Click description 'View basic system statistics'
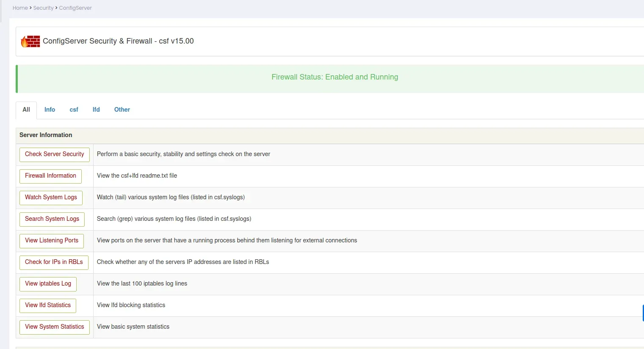 (133, 327)
